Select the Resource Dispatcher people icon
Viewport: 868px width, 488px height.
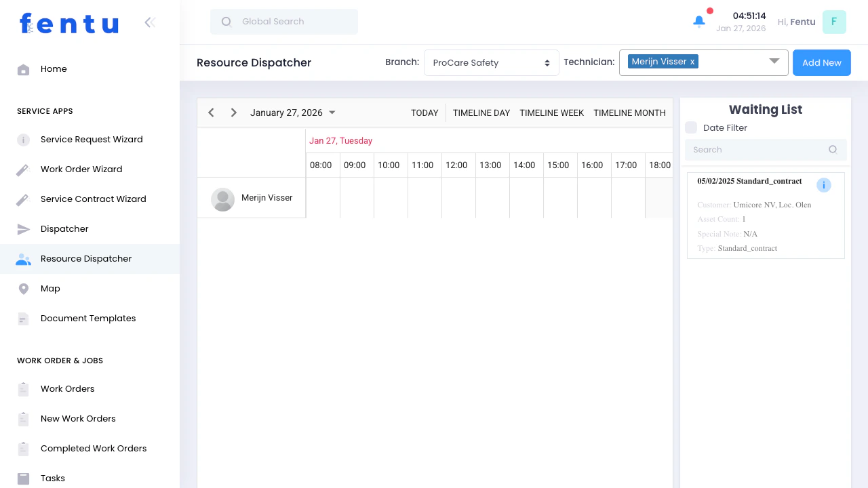(23, 258)
